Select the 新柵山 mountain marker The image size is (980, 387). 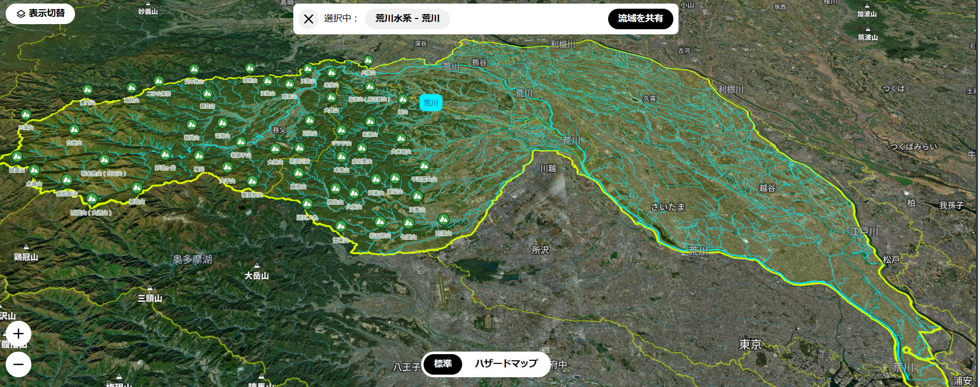pyautogui.click(x=370, y=122)
